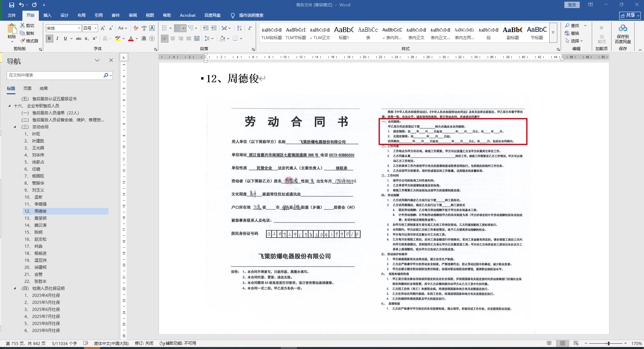Click the Sort A-Z icon
This screenshot has width=644, height=349.
click(x=239, y=28)
